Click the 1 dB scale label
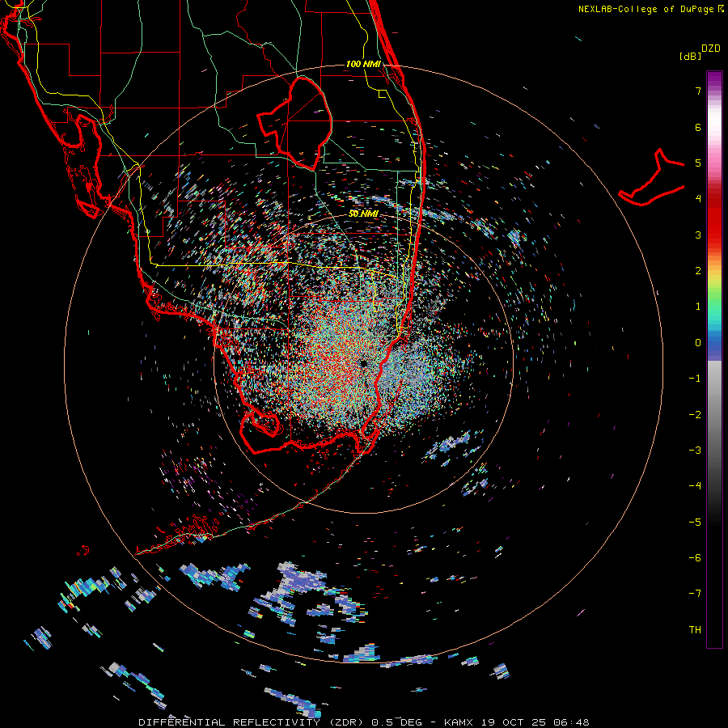Viewport: 728px width, 728px height. (698, 307)
